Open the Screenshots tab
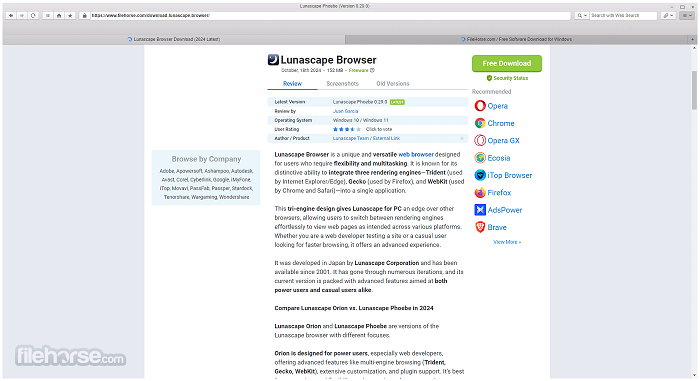700x381 pixels. click(x=342, y=84)
